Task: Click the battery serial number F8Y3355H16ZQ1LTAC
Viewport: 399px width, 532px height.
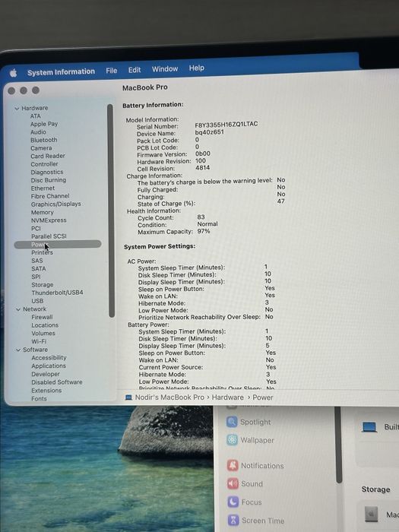Action: pos(226,124)
